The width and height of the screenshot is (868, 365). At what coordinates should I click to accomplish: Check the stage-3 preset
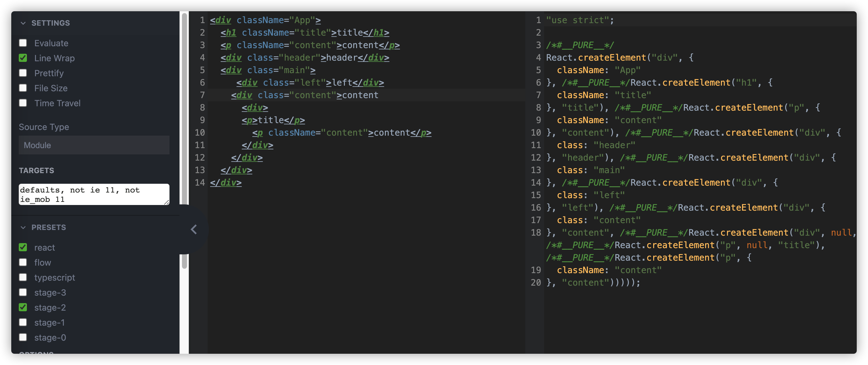[23, 292]
